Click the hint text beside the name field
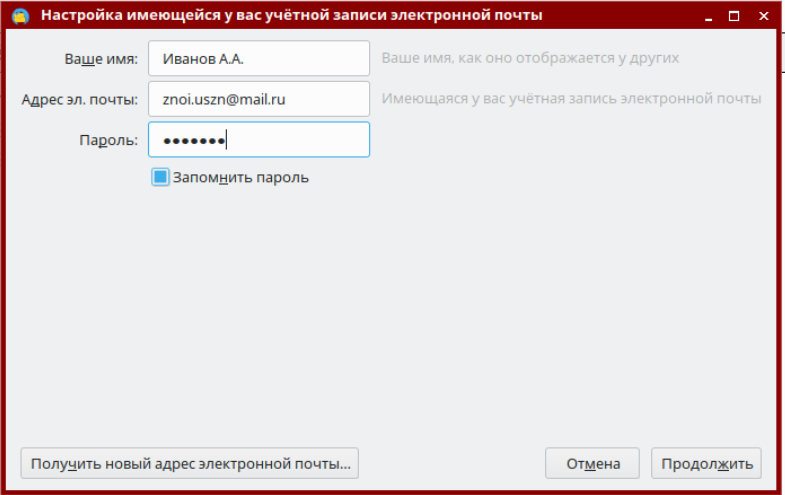Viewport: 785px width, 495px height. pos(530,58)
